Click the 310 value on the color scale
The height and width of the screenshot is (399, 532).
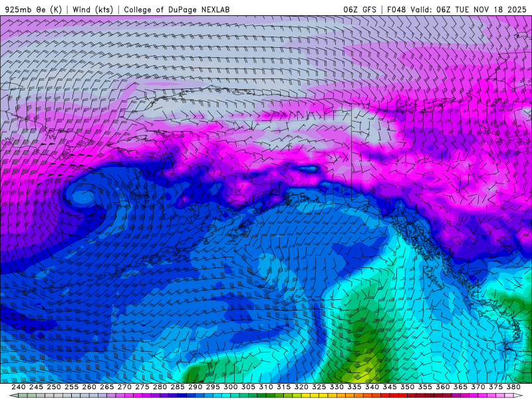(265, 387)
